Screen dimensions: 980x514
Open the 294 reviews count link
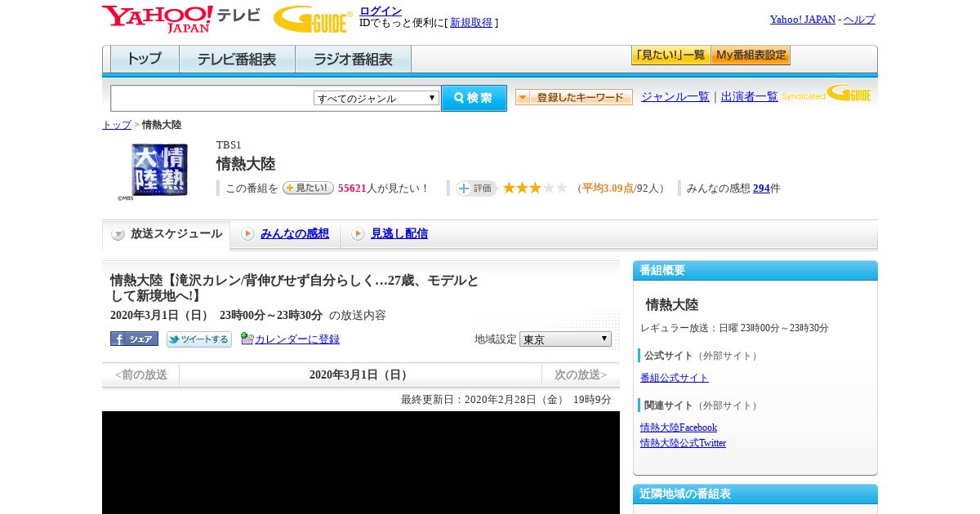click(761, 188)
